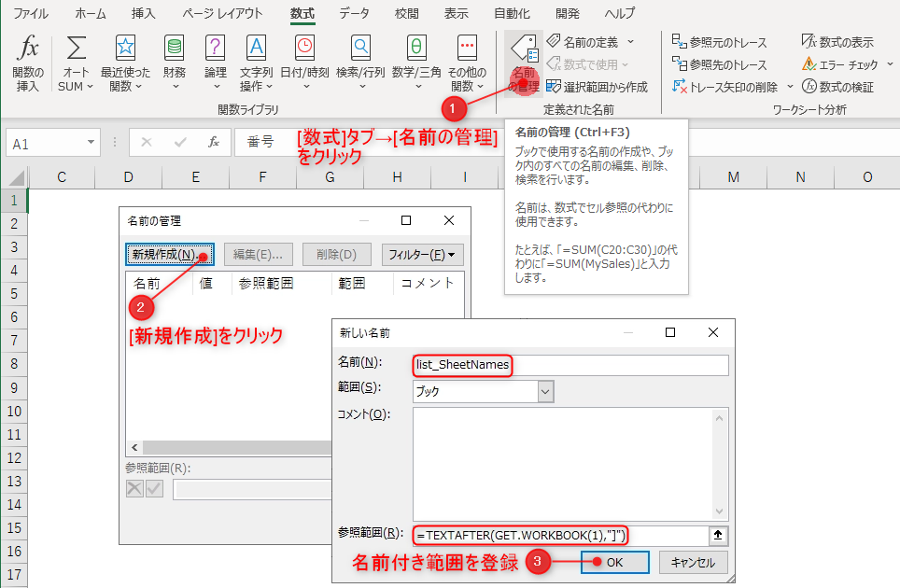Switch to the 挿入 tab
900x588 pixels.
(143, 13)
